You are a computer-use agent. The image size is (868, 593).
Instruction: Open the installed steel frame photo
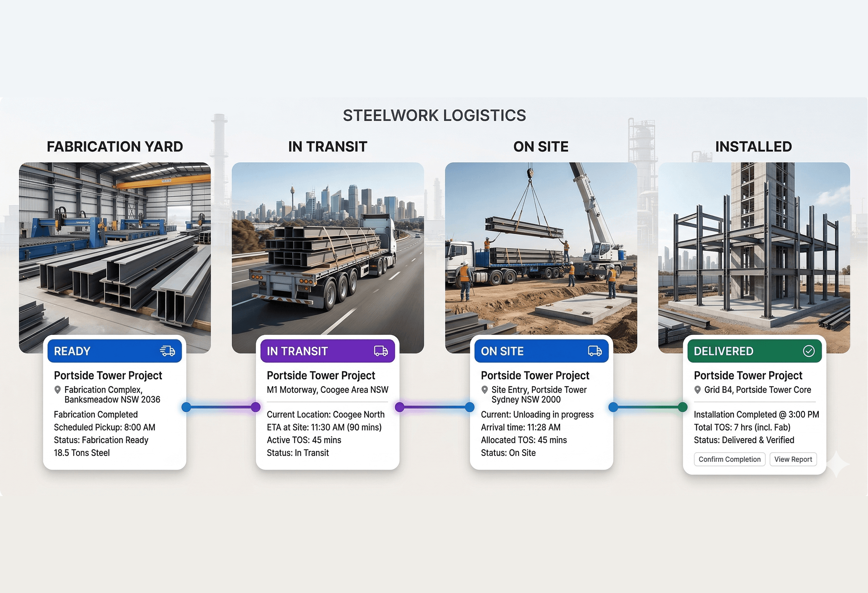click(754, 247)
